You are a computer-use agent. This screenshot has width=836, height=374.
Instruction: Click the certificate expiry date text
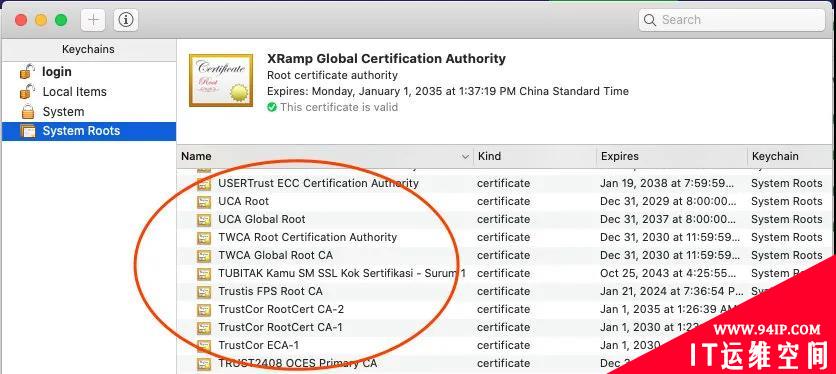(x=448, y=91)
